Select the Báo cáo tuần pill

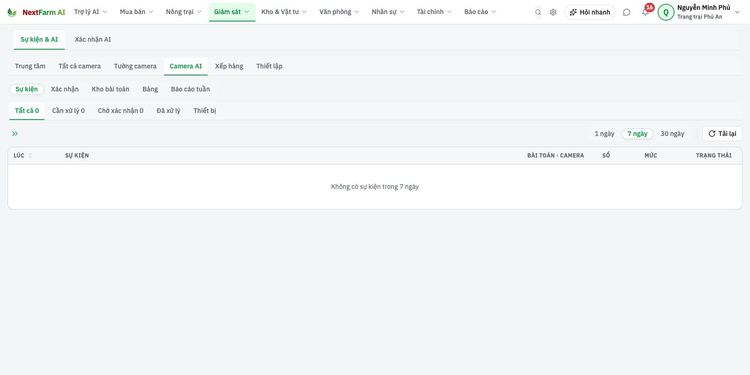click(190, 89)
